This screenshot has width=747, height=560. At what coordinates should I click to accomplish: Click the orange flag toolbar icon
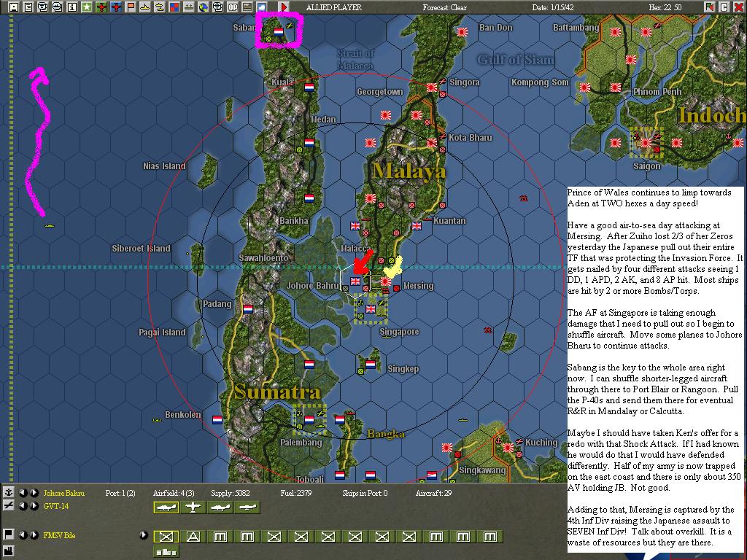pyautogui.click(x=131, y=7)
